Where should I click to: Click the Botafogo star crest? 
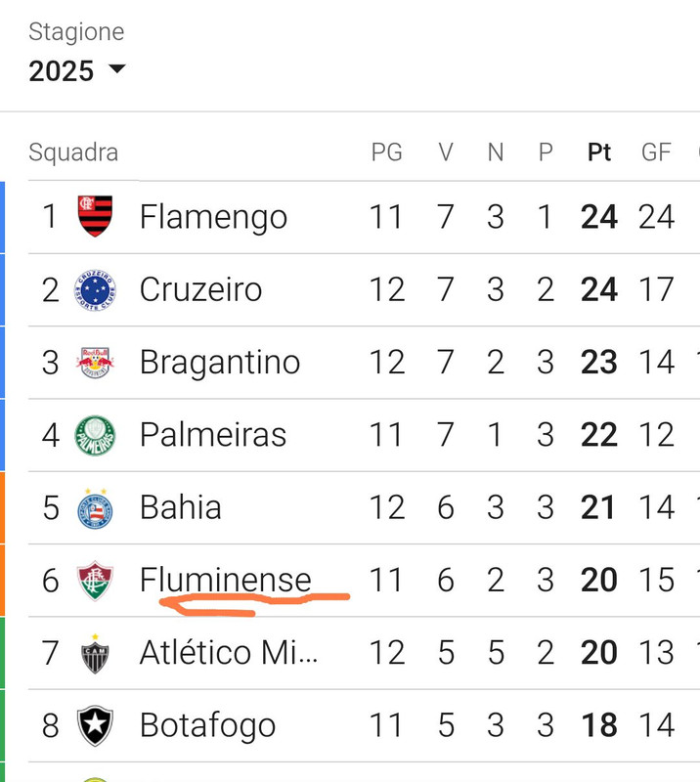pos(95,725)
